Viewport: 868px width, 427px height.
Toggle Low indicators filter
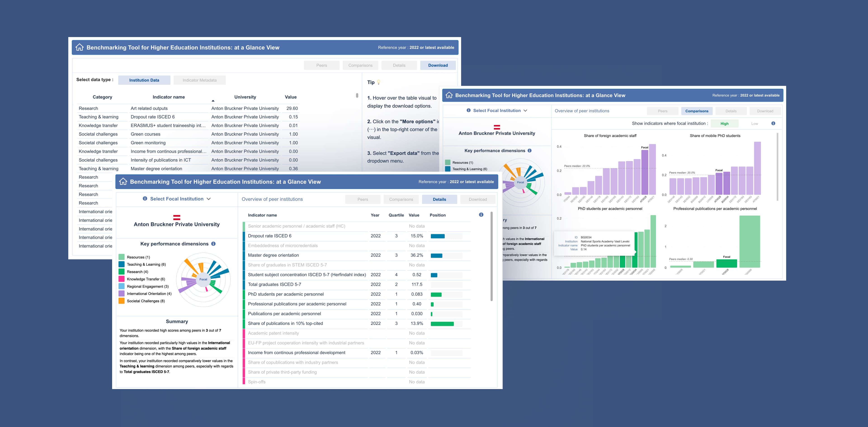pos(755,124)
